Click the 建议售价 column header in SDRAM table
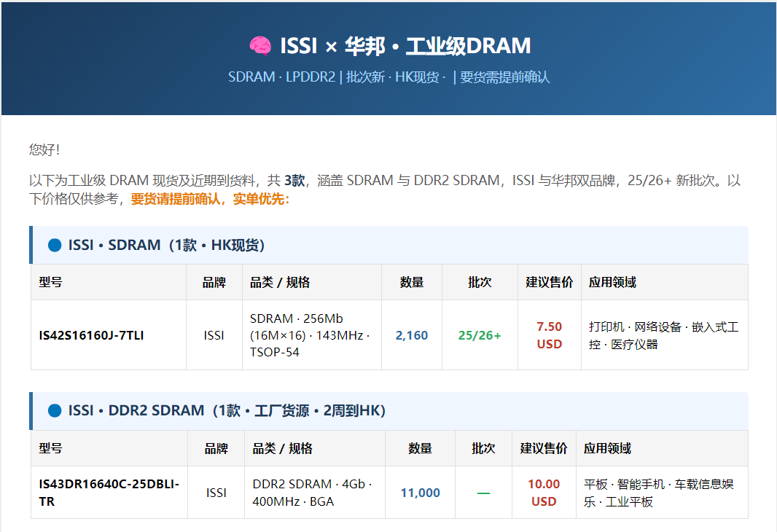Viewport: 777px width, 532px height. coord(549,282)
